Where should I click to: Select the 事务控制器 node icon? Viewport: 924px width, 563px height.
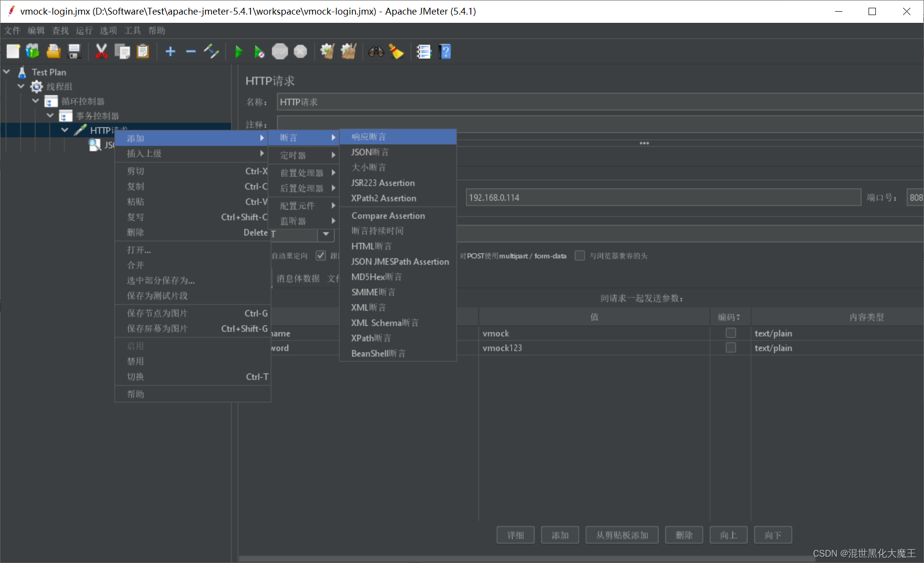pos(66,116)
